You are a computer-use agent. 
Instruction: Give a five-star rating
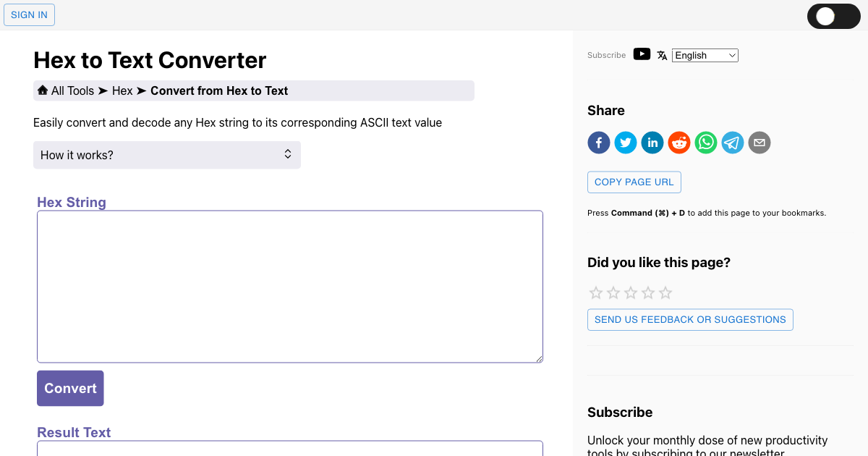(665, 292)
